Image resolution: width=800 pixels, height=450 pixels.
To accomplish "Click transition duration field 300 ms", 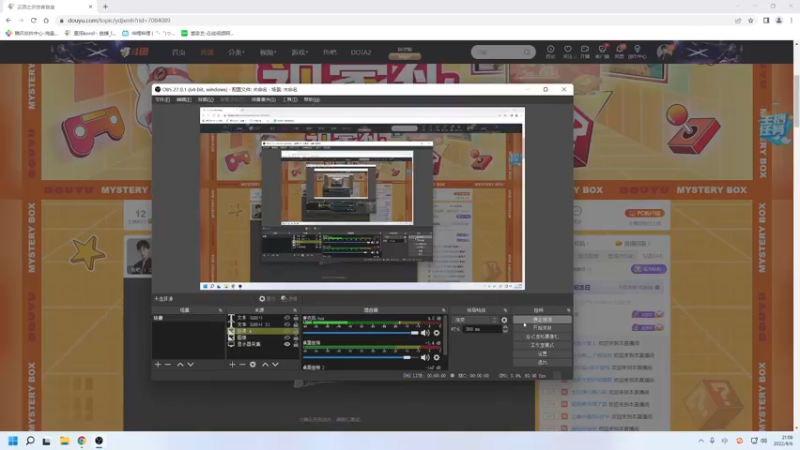I will 482,330.
